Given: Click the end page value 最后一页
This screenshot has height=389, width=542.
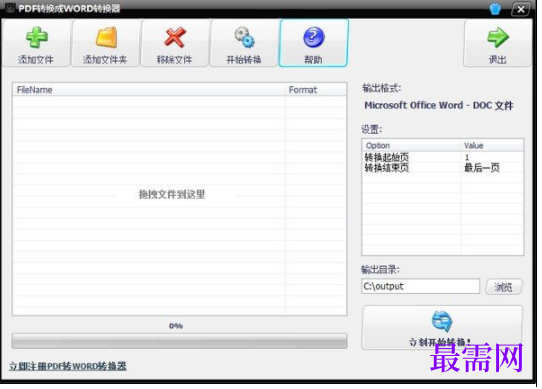Looking at the screenshot, I should 482,168.
